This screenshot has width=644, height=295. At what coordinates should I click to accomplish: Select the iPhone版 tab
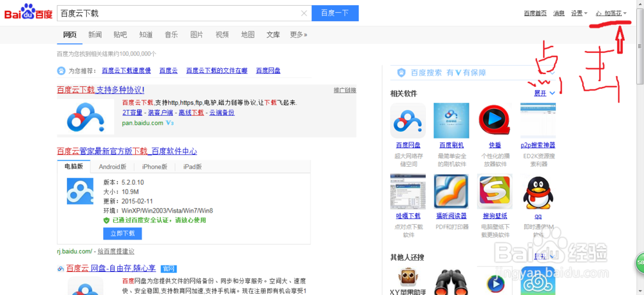(155, 167)
